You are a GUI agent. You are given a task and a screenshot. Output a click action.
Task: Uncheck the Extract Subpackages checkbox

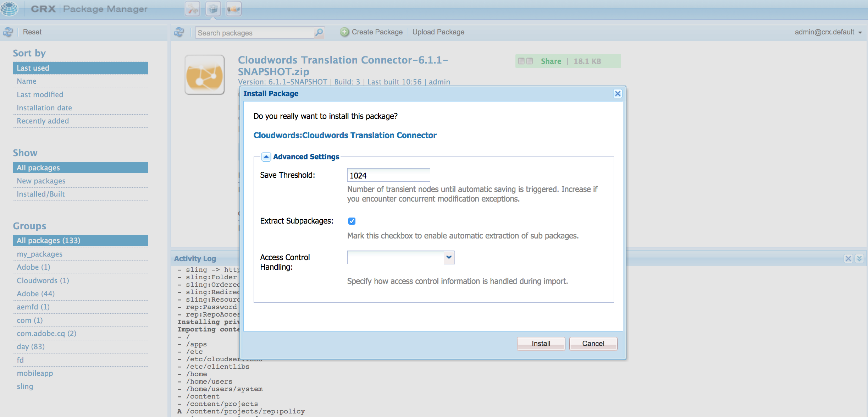click(352, 221)
